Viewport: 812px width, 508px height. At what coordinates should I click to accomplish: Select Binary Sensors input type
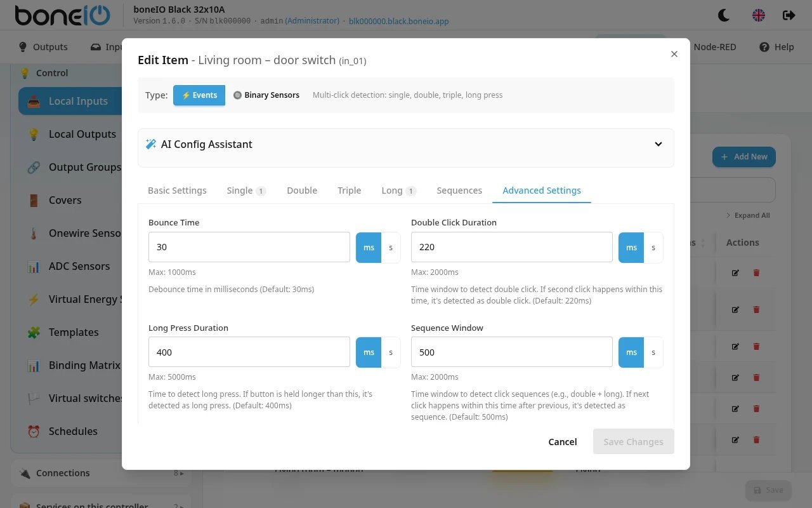pyautogui.click(x=266, y=95)
